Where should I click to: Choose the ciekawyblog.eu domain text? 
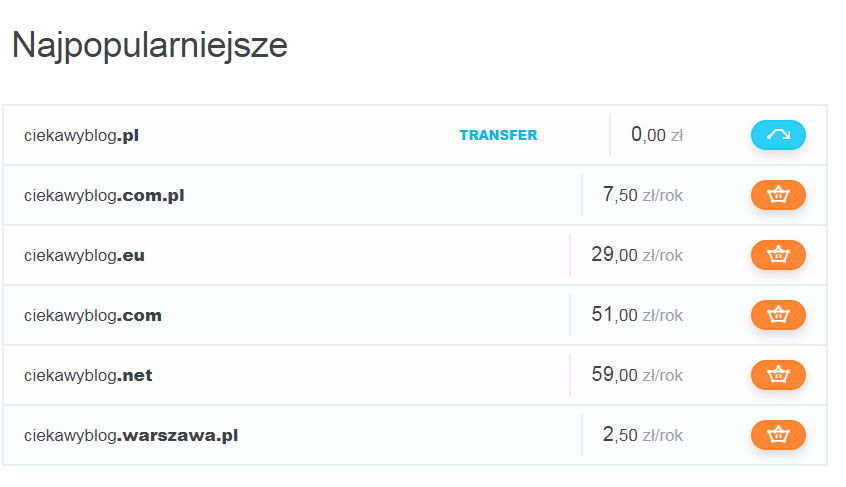click(x=84, y=255)
